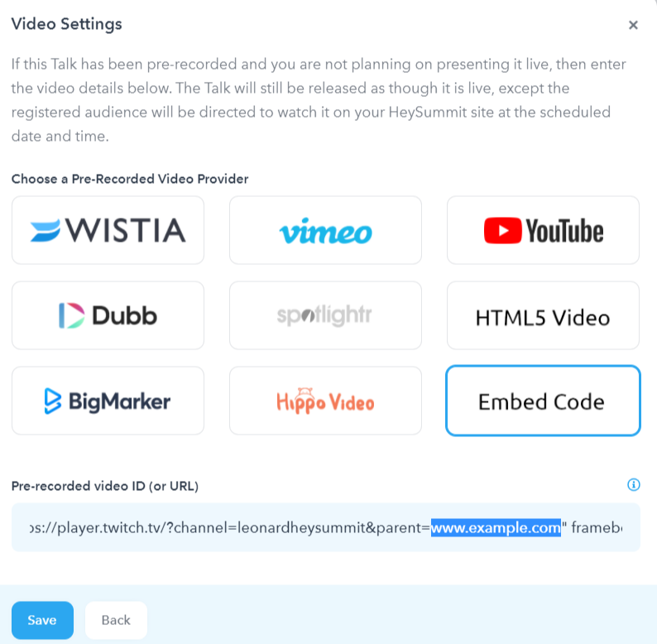Close the Video Settings dialog
The image size is (657, 644).
click(633, 25)
